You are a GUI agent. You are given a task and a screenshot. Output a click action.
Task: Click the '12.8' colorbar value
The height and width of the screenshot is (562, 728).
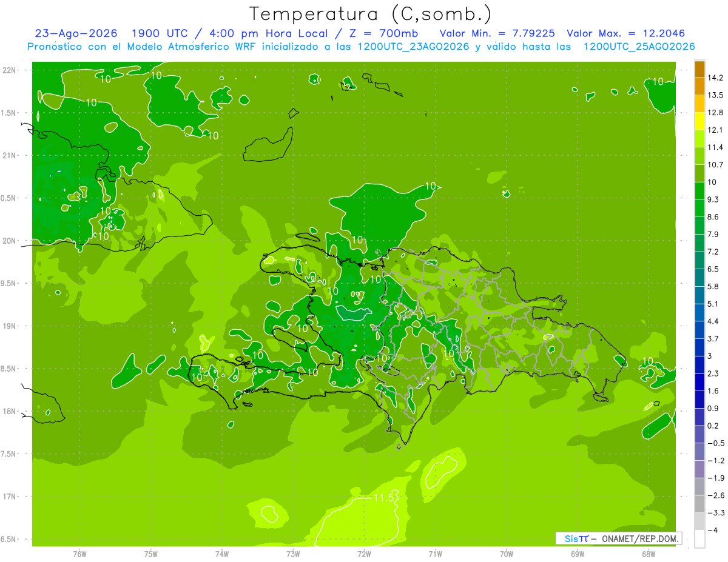click(715, 113)
